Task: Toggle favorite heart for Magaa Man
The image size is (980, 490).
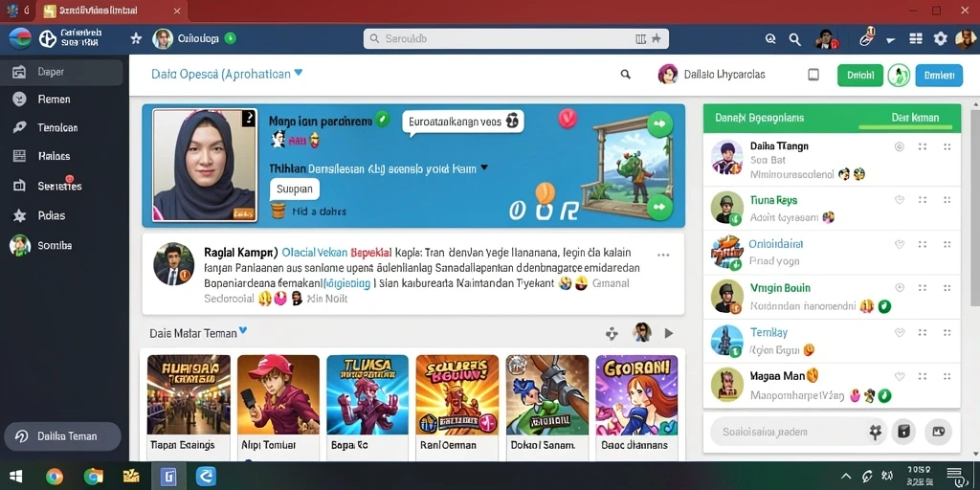Action: coord(900,376)
